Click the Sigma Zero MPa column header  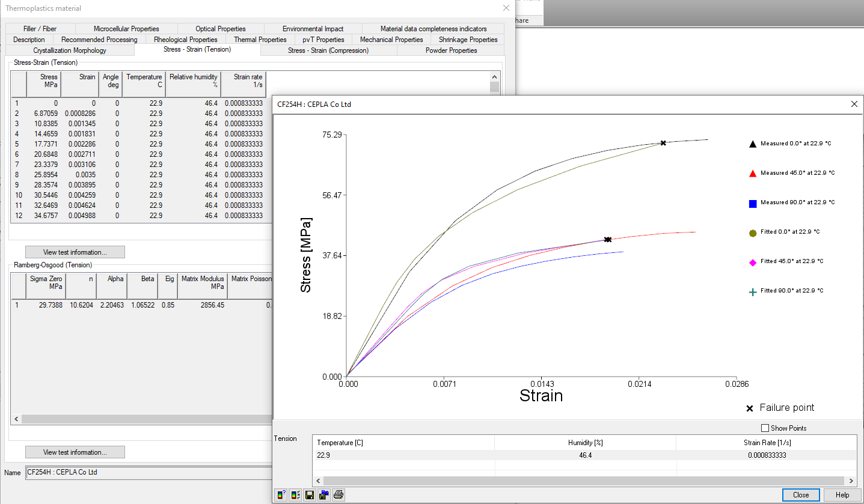pyautogui.click(x=46, y=287)
